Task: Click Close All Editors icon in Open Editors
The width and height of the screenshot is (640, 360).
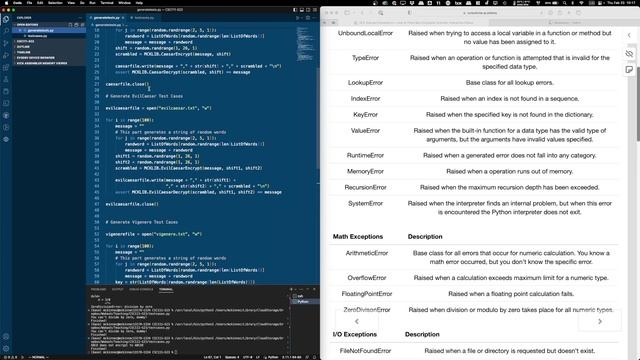Action: coord(82,25)
